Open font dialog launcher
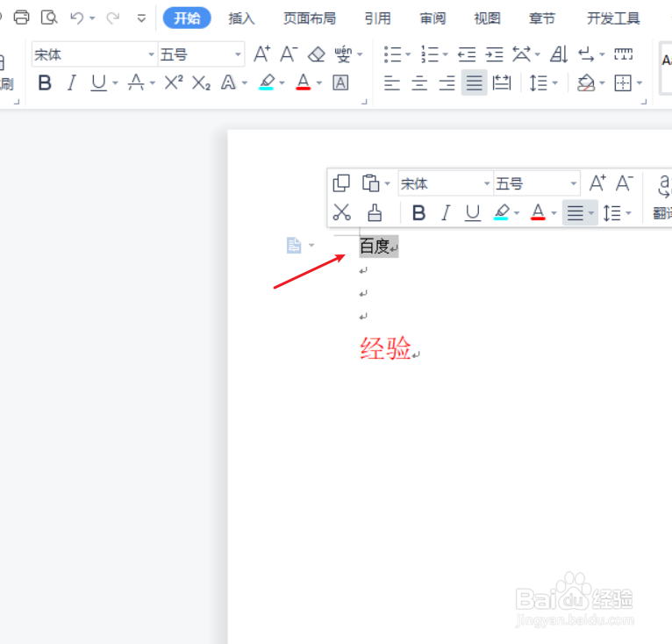Image resolution: width=672 pixels, height=644 pixels. pos(364,102)
